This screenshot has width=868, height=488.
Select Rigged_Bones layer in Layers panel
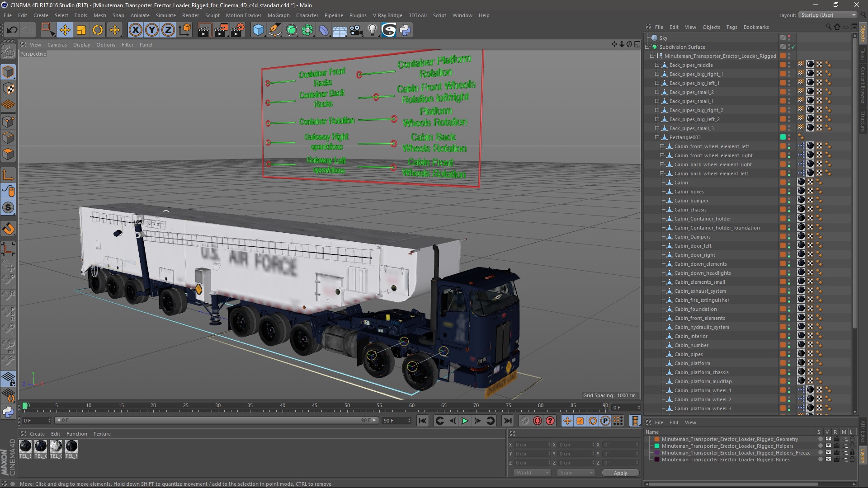pyautogui.click(x=726, y=460)
